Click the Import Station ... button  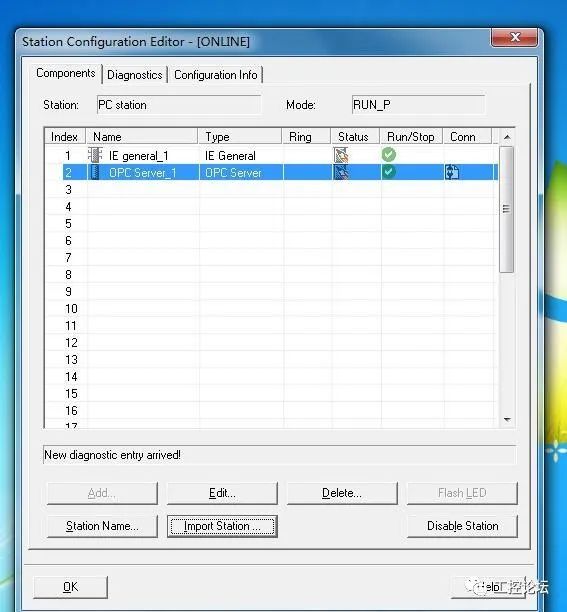[x=222, y=526]
